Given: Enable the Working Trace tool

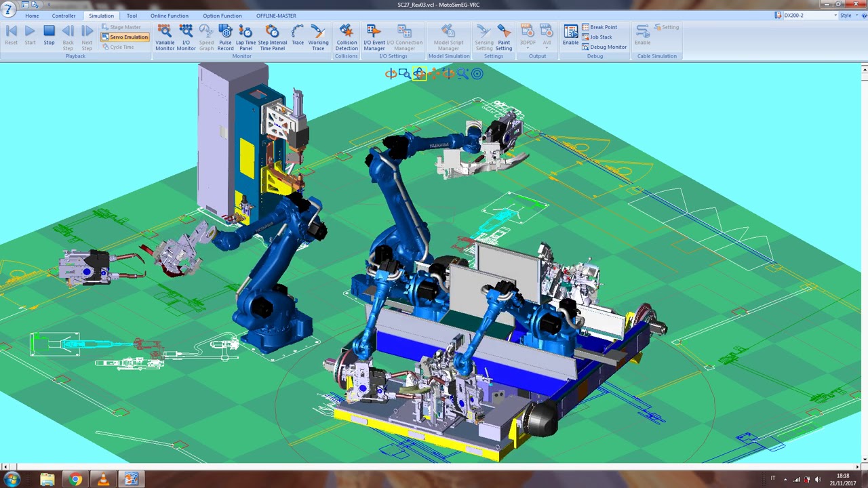Looking at the screenshot, I should [x=318, y=37].
